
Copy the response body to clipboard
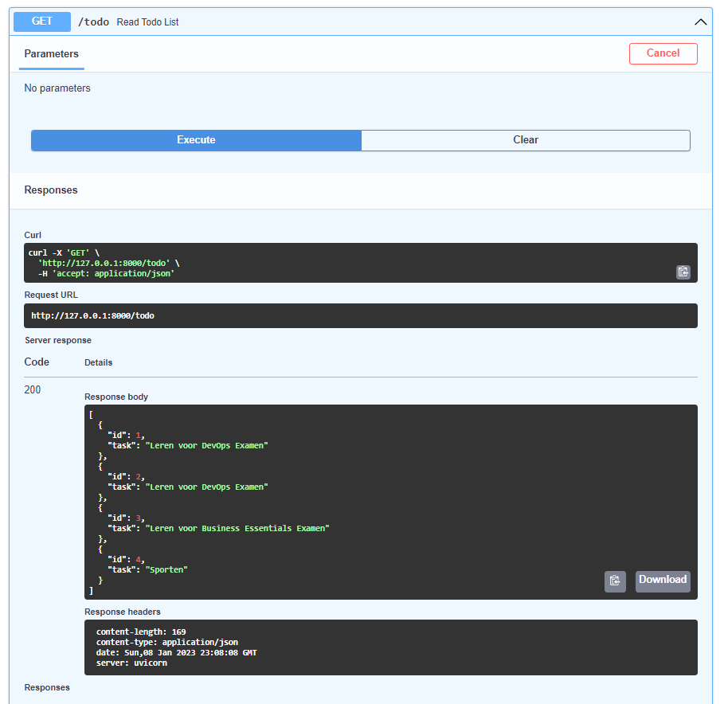[x=615, y=581]
